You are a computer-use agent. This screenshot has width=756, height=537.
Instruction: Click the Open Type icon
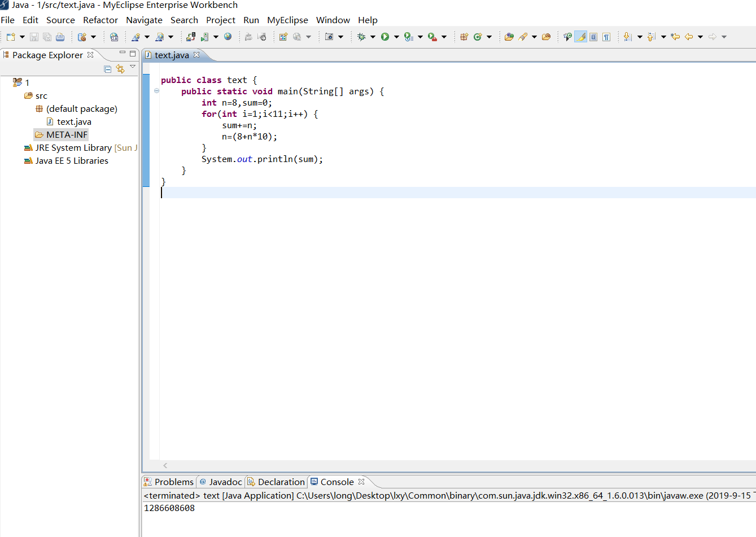tap(509, 37)
